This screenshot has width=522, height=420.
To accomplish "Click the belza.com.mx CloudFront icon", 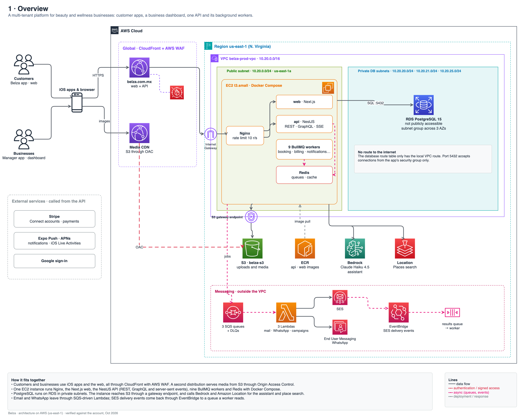I will tap(140, 67).
